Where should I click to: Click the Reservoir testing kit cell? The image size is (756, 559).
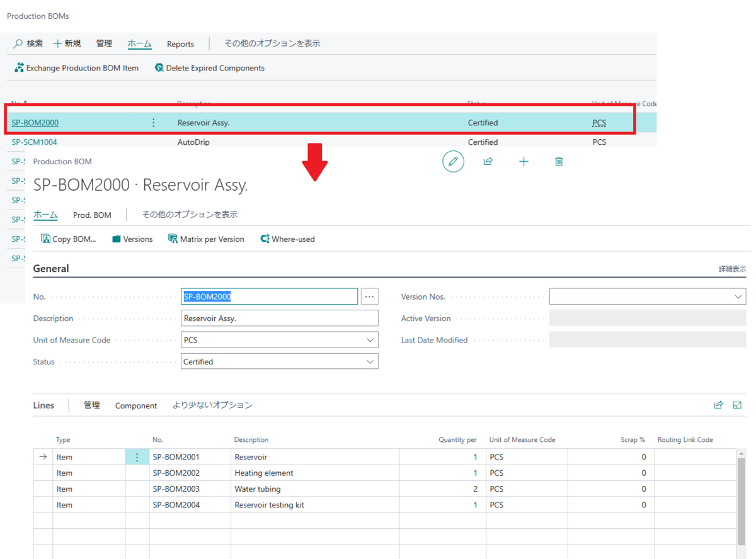click(x=315, y=505)
